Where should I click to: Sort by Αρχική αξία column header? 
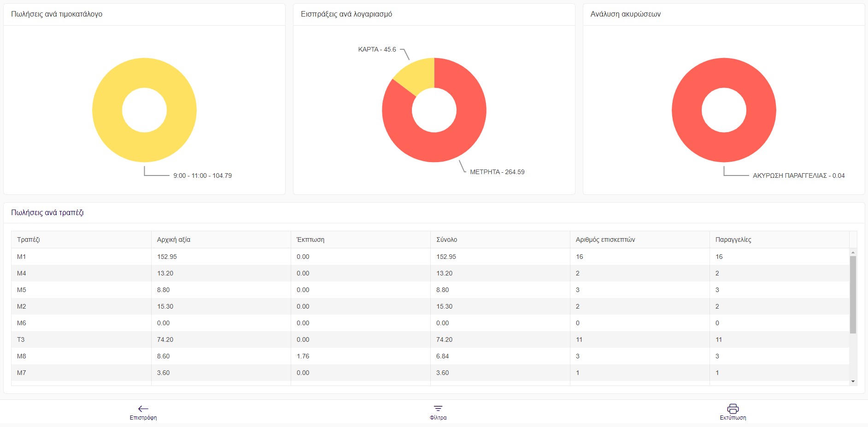tap(221, 240)
